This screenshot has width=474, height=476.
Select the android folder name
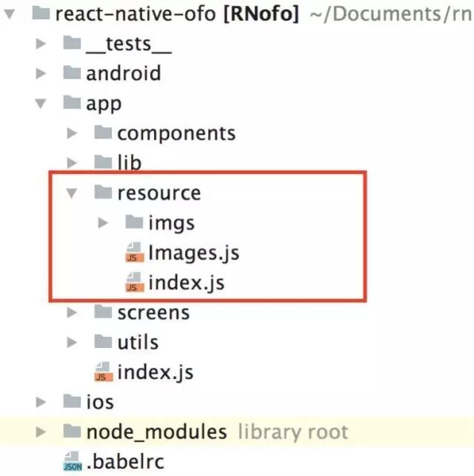(x=124, y=73)
